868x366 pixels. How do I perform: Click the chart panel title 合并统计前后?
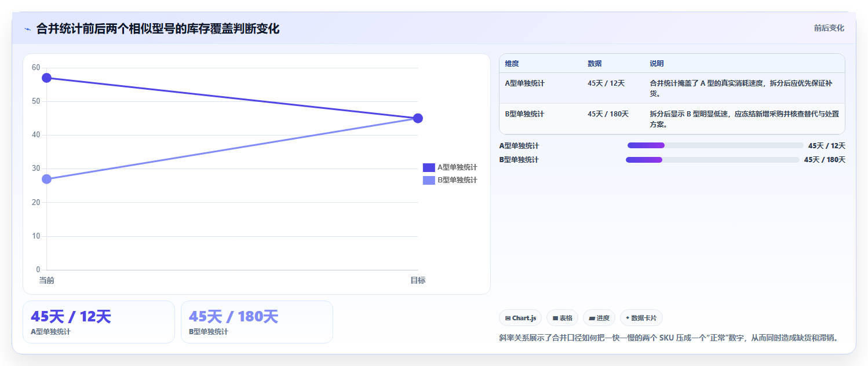(158, 28)
